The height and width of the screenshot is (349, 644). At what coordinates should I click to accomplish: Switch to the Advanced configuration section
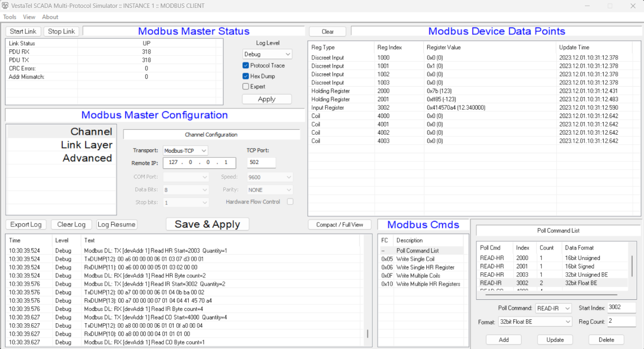pyautogui.click(x=87, y=158)
